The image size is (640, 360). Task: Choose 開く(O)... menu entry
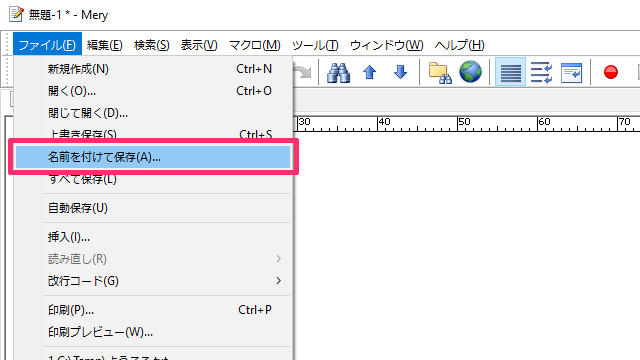pyautogui.click(x=153, y=91)
